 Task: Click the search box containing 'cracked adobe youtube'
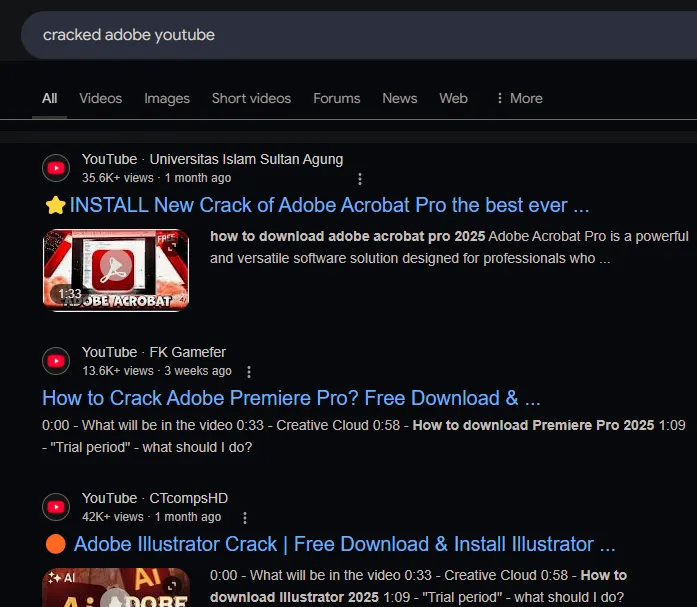tap(359, 35)
